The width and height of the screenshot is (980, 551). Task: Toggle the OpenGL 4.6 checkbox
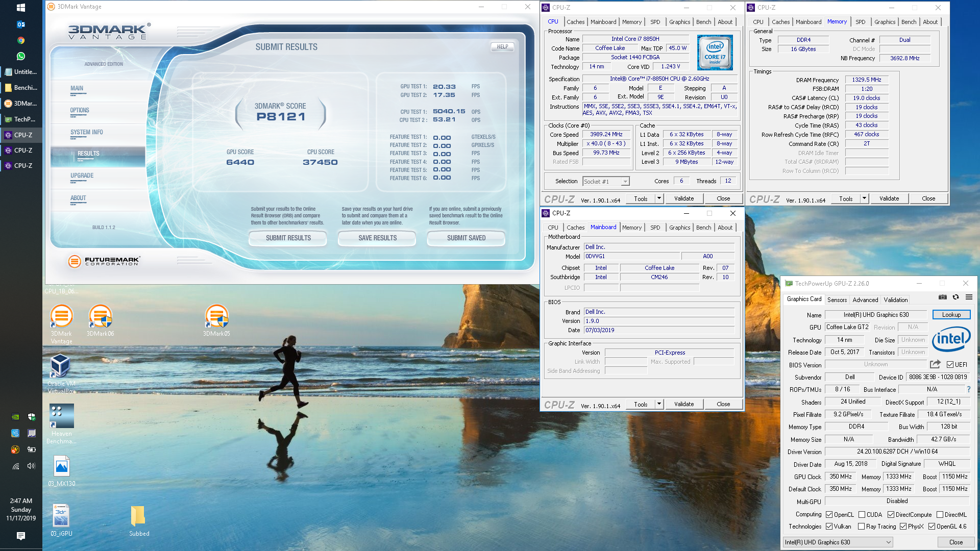point(932,527)
